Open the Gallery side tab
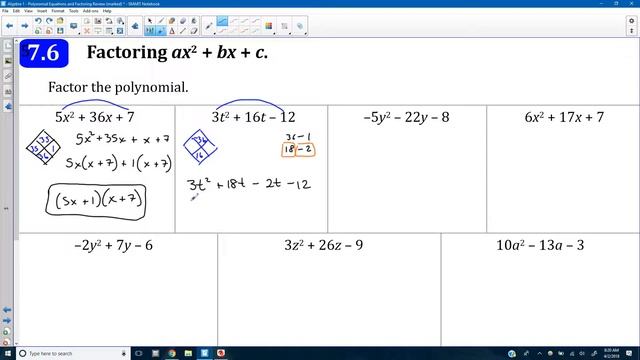Image resolution: width=640 pixels, height=360 pixels. [x=8, y=61]
